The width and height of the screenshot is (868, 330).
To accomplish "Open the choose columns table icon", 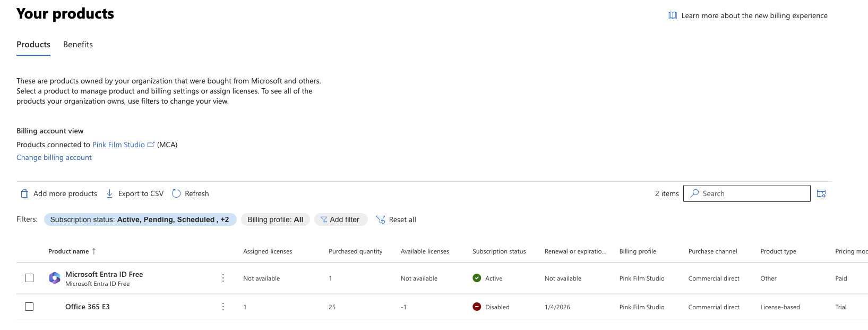I will 821,193.
